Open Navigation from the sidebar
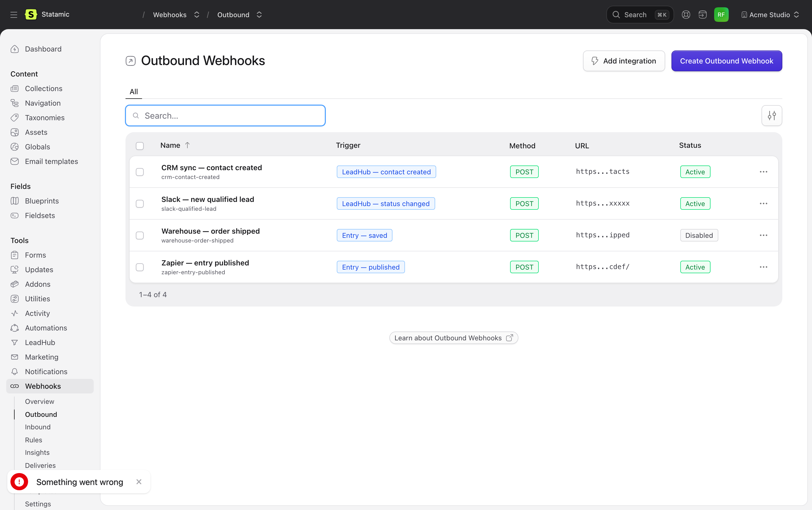This screenshot has width=812, height=510. coord(42,103)
